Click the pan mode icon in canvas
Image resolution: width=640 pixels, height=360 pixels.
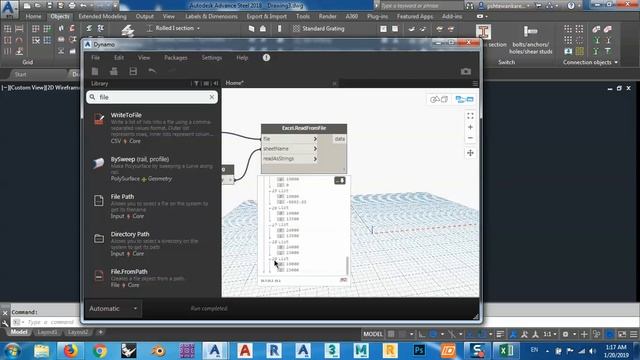(x=470, y=153)
